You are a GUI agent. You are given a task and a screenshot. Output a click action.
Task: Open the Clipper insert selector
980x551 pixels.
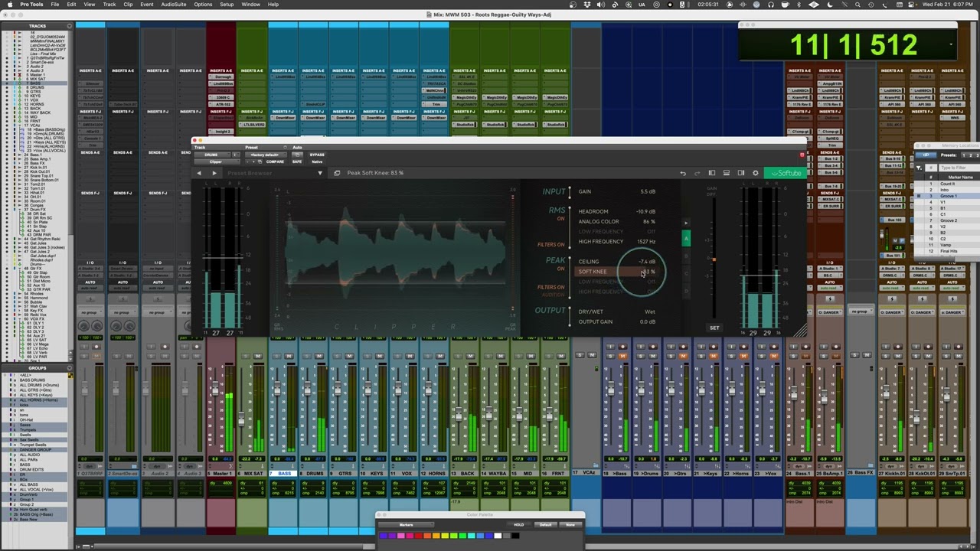point(216,161)
